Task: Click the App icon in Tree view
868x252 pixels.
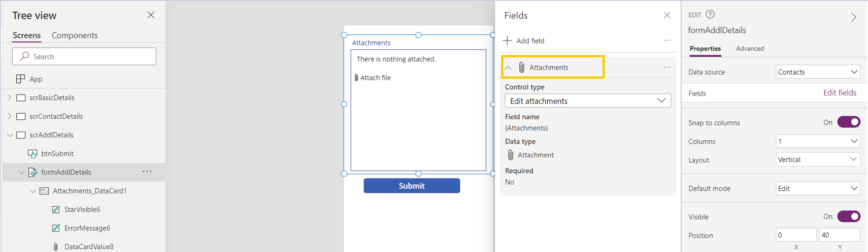Action: coord(20,79)
